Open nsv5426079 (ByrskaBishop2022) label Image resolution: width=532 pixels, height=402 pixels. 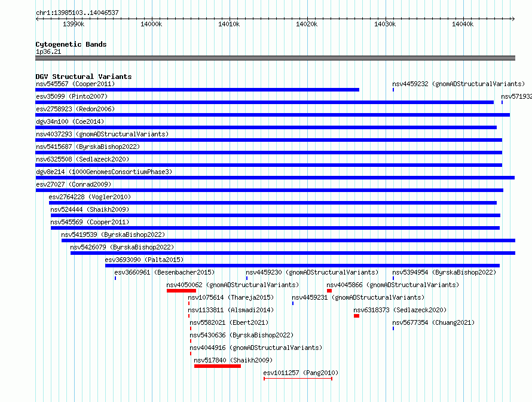point(122,247)
